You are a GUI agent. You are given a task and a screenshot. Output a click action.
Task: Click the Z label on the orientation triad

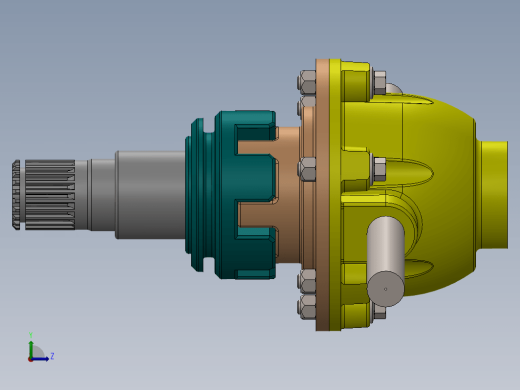(52, 356)
